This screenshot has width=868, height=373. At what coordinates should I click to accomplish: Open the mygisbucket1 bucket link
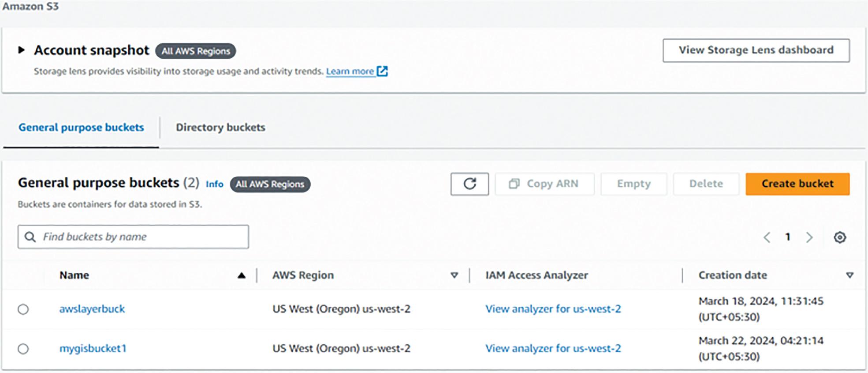[x=93, y=349]
